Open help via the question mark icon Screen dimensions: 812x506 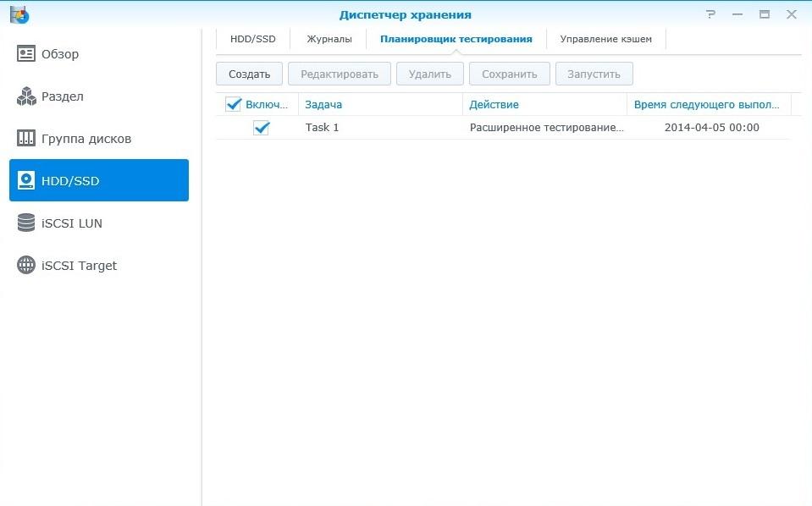coord(711,14)
